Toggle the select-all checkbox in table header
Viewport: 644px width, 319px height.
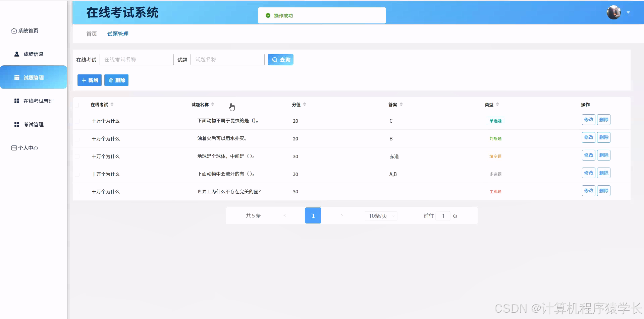(x=77, y=105)
